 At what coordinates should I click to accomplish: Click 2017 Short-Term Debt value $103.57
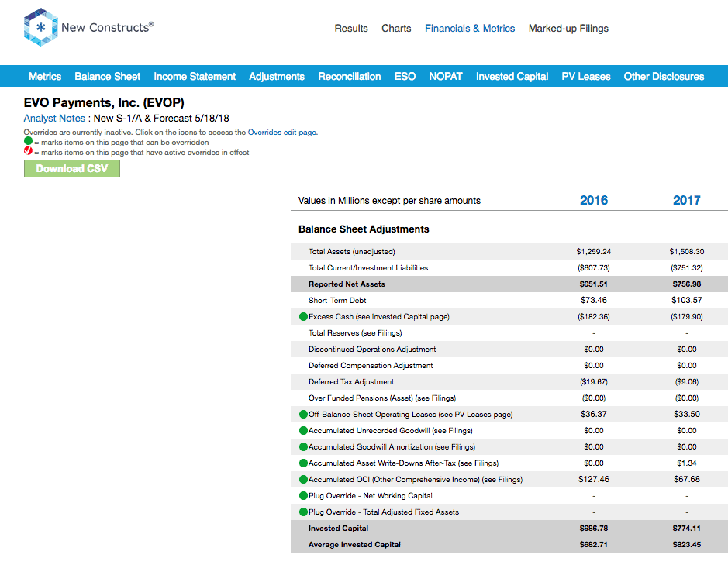(x=687, y=301)
